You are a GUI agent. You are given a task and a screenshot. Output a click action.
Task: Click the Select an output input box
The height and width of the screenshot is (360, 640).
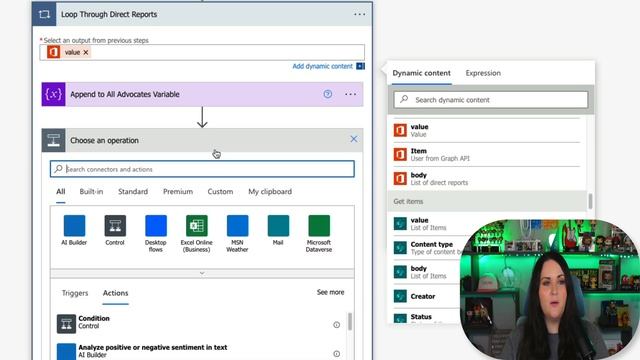tap(202, 52)
